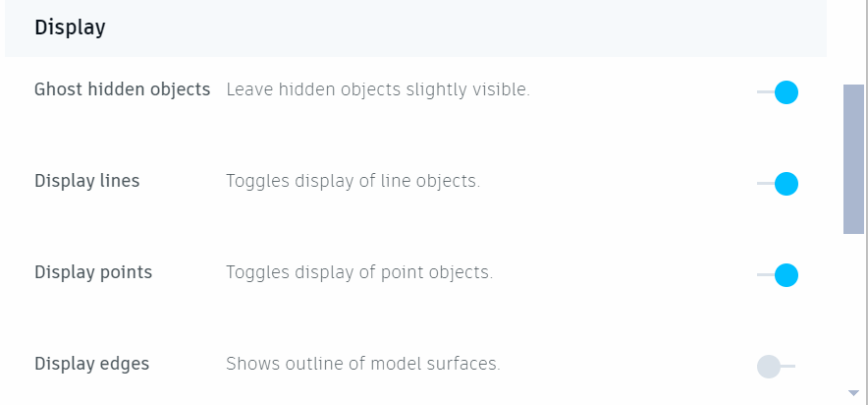Click the "Toggles display of line objects" description
The image size is (868, 405).
pyautogui.click(x=353, y=181)
